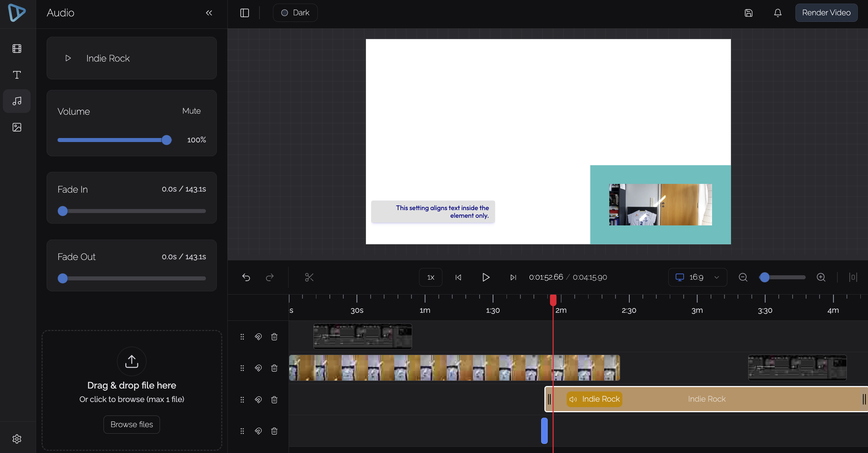Image resolution: width=868 pixels, height=453 pixels.
Task: Click the undo arrow icon
Action: click(246, 277)
